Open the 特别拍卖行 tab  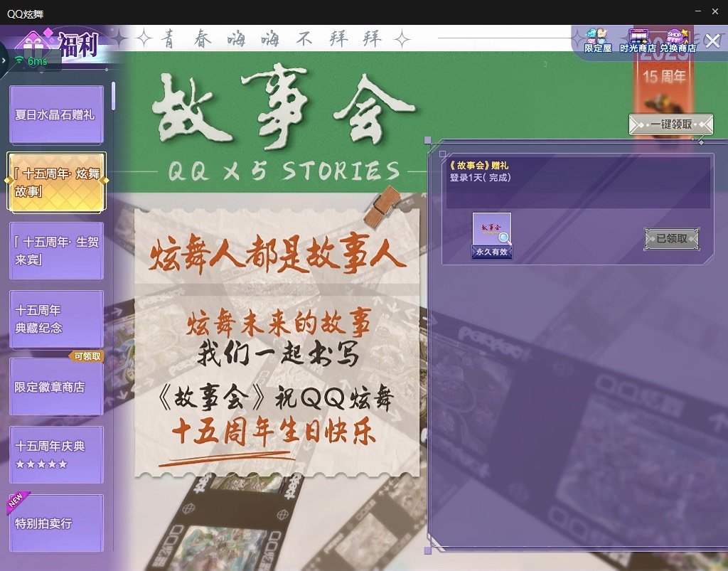point(56,523)
